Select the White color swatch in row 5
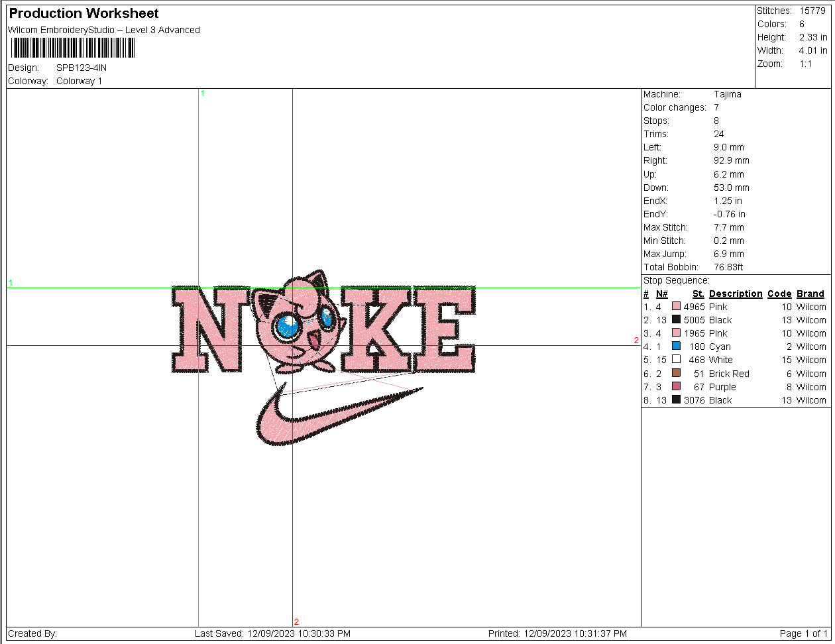The image size is (835, 644). (x=676, y=360)
